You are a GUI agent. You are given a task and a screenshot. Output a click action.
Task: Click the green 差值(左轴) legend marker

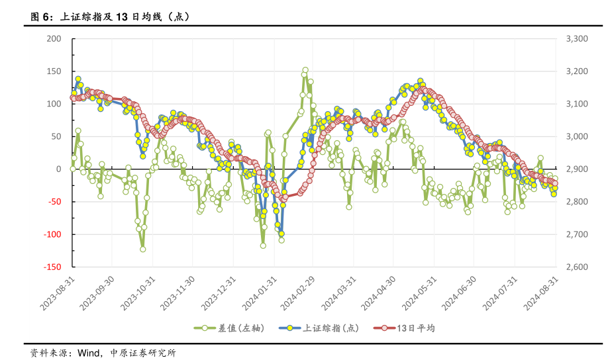[x=205, y=328]
